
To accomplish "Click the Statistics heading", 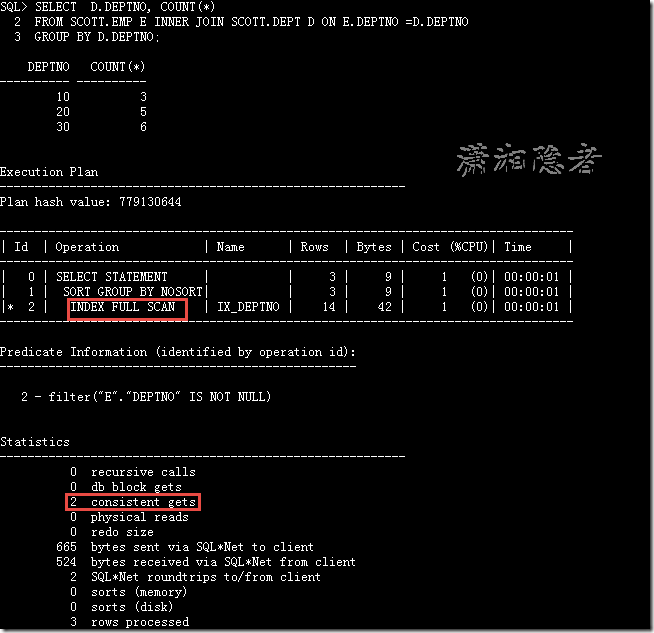I will tap(35, 442).
